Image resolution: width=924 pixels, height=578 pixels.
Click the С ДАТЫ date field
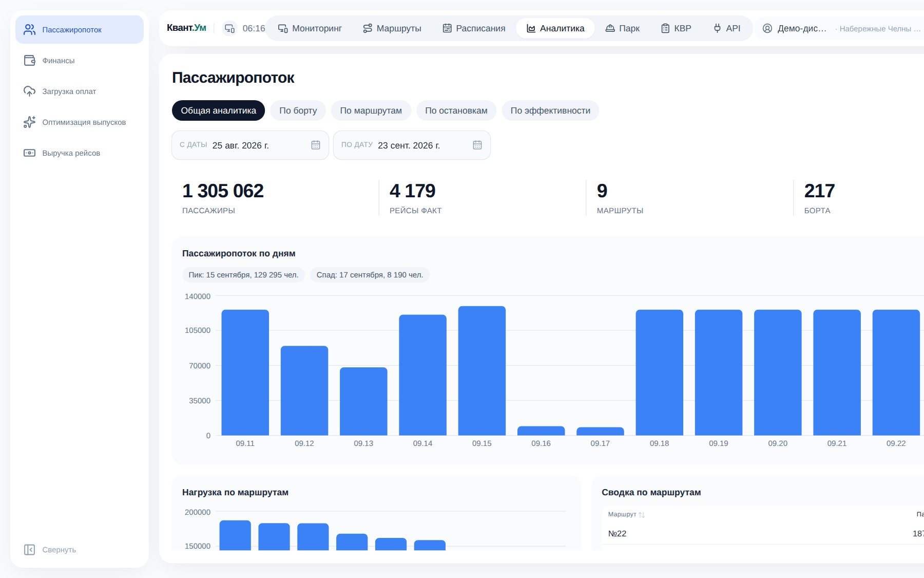click(x=250, y=145)
